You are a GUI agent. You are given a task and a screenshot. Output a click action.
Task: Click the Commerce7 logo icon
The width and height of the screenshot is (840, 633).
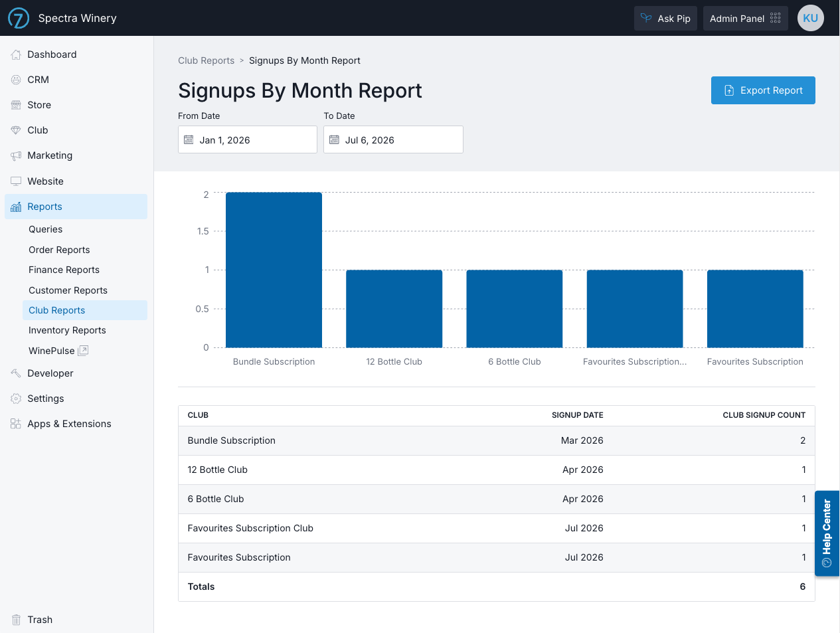coord(19,18)
